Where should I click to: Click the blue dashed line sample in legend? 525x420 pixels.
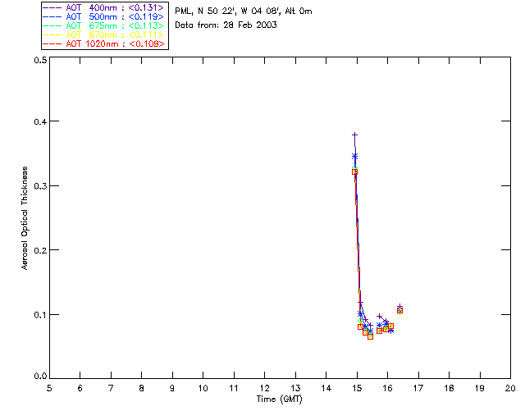[52, 16]
